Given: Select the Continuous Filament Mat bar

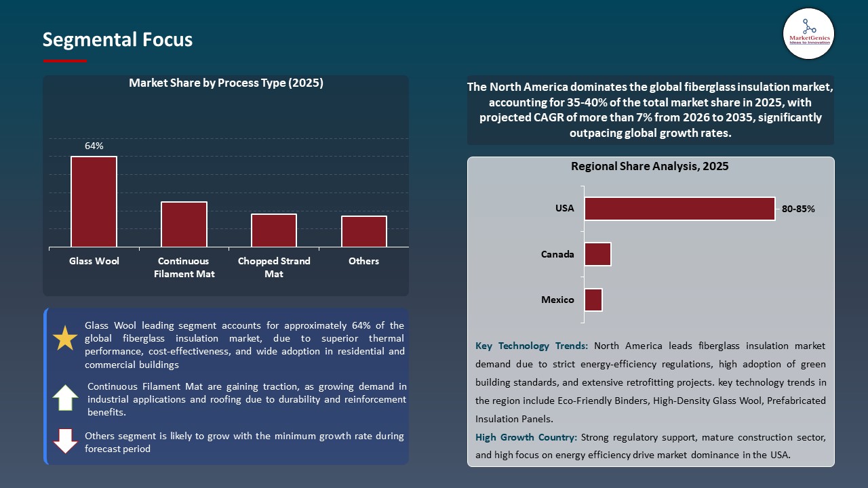Looking at the screenshot, I should [184, 224].
